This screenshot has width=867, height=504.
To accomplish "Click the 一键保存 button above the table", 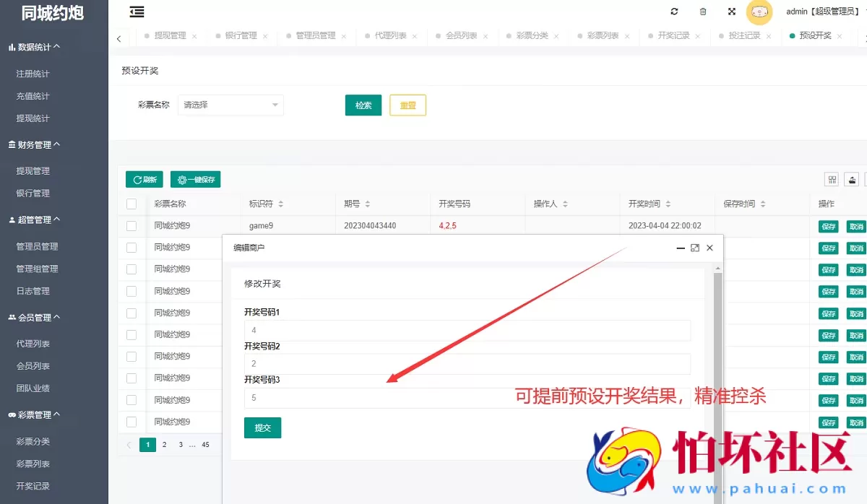I will [x=196, y=179].
